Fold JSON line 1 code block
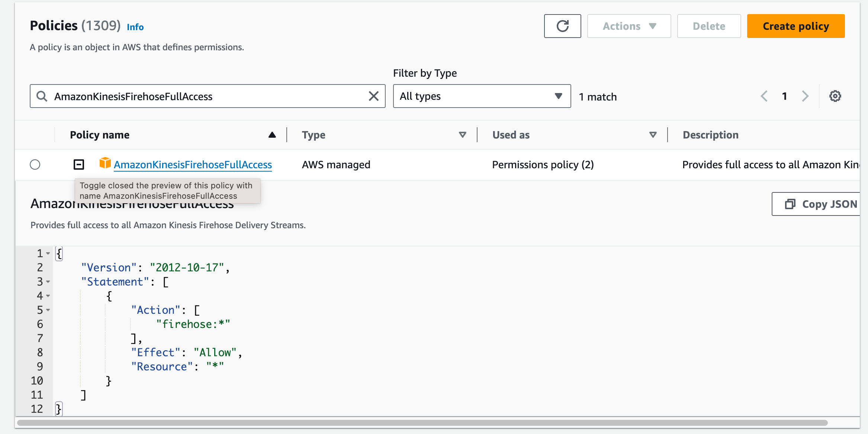The height and width of the screenshot is (434, 868). click(x=48, y=253)
